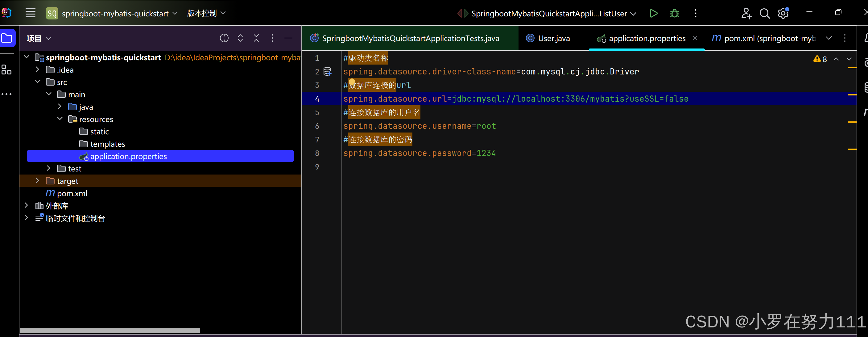
Task: Open the Structure tool window icon in the left sidebar
Action: pyautogui.click(x=6, y=70)
